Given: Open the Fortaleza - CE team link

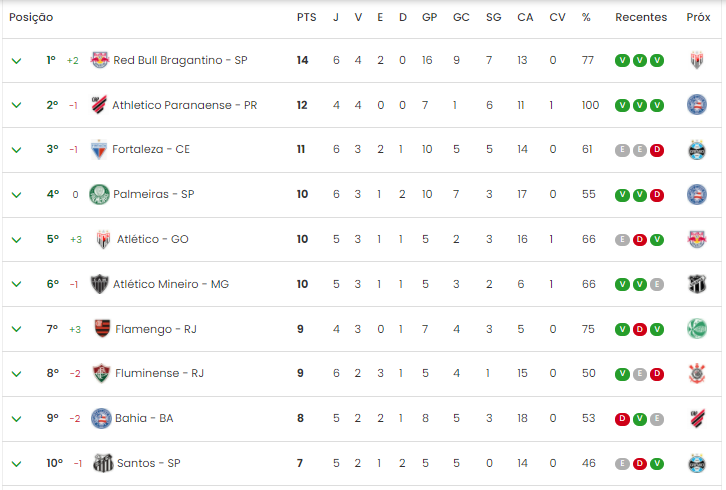Looking at the screenshot, I should point(151,149).
